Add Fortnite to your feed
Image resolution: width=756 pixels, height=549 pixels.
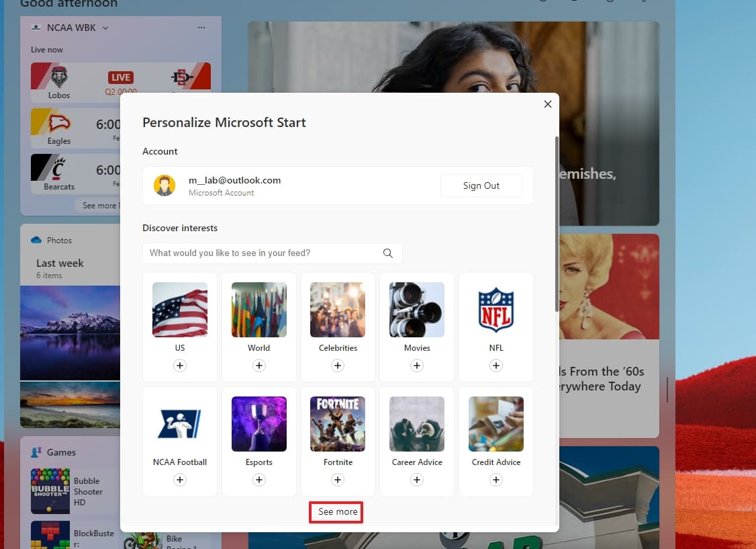coord(338,480)
